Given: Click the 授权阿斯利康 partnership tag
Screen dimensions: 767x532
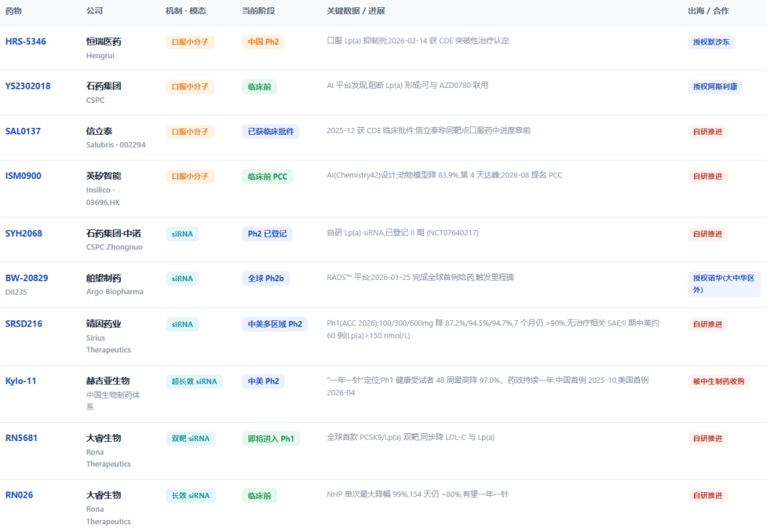Looking at the screenshot, I should [x=715, y=87].
